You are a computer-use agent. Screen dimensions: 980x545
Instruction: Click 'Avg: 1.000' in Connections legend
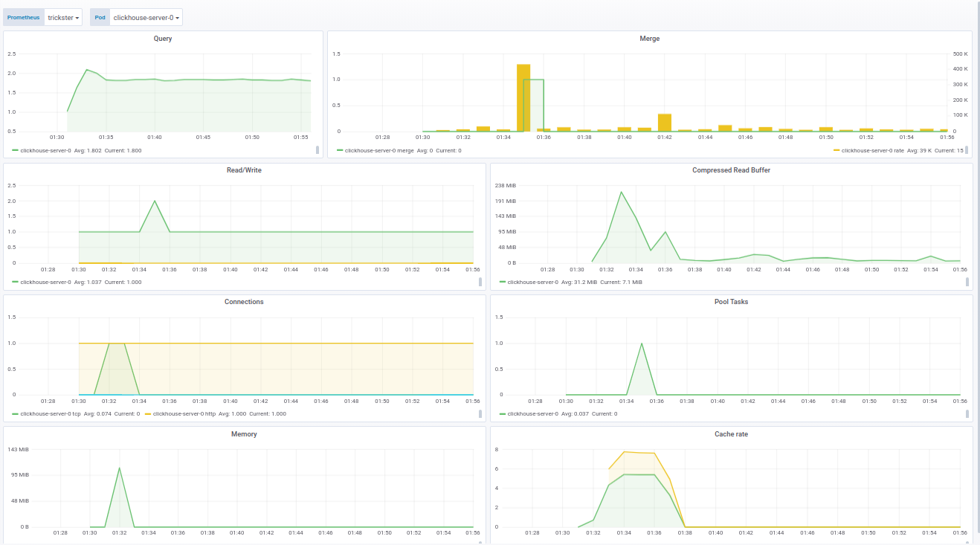[x=233, y=413]
